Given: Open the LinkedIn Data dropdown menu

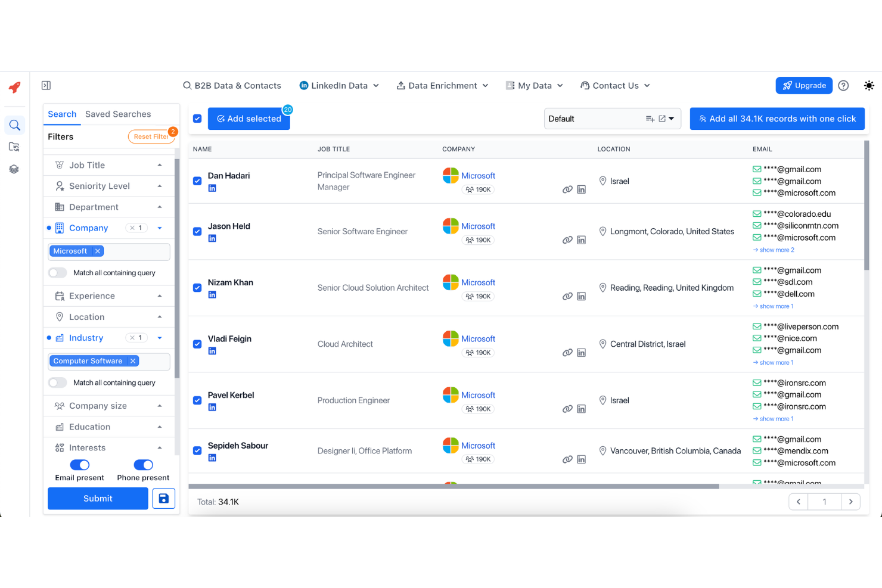Looking at the screenshot, I should coord(338,85).
